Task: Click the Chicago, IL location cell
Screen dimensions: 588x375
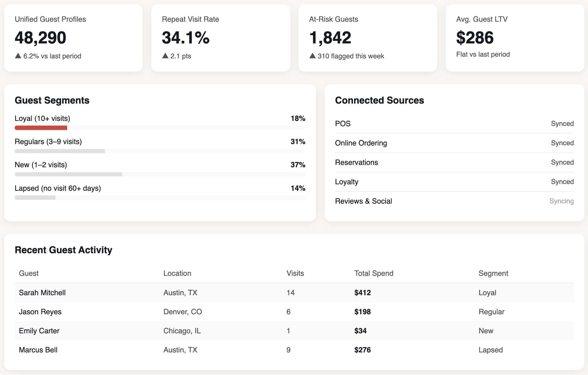Action: [182, 331]
